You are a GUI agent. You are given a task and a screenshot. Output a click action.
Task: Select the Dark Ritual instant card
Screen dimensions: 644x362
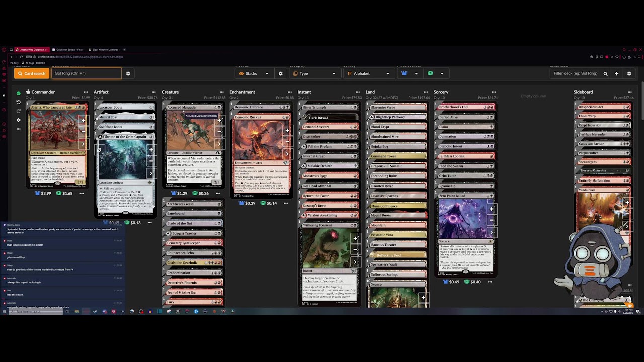pyautogui.click(x=330, y=117)
